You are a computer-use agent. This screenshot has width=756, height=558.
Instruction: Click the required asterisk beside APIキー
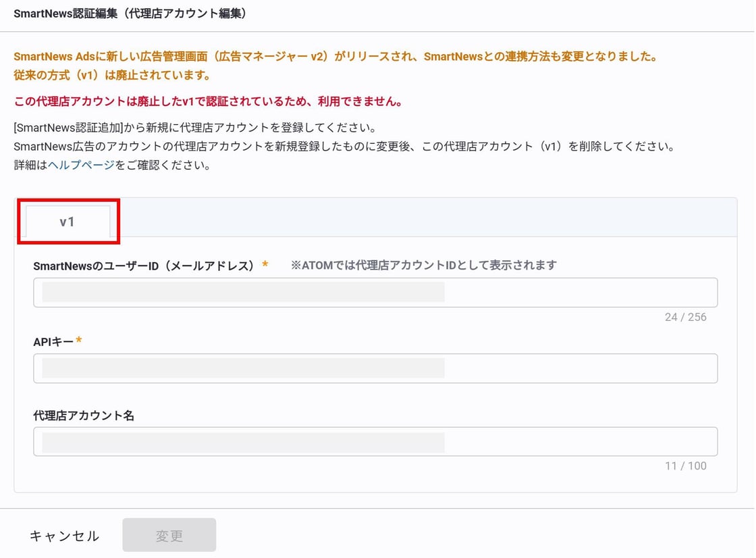tap(79, 341)
